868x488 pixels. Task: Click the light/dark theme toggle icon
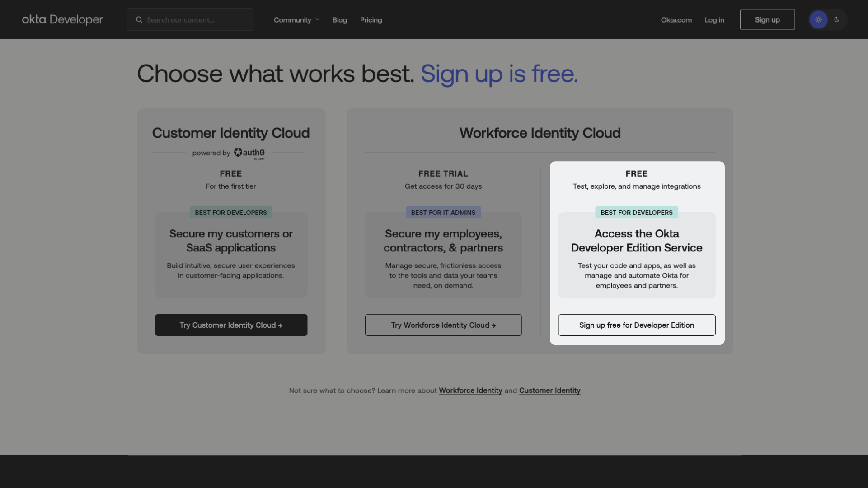(x=827, y=19)
